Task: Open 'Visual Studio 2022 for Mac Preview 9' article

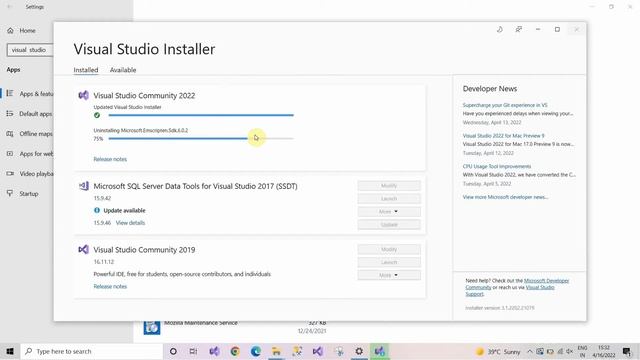Action: [x=503, y=136]
